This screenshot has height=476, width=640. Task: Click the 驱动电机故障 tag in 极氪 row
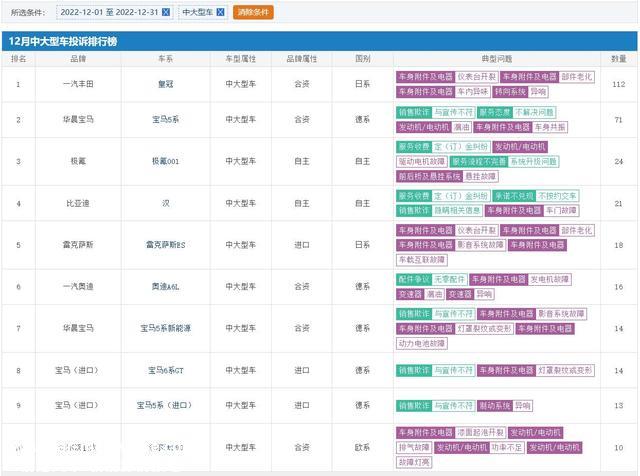click(x=422, y=162)
